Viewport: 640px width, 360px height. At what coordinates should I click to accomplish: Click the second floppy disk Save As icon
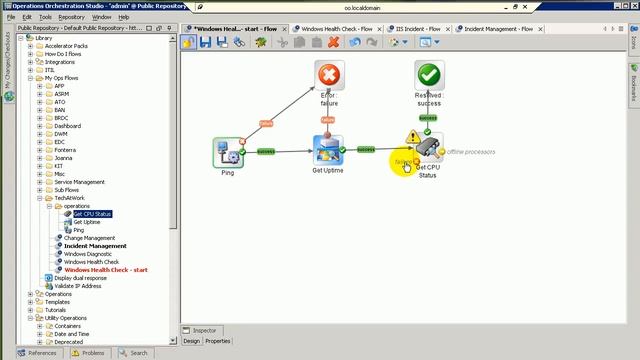(x=222, y=42)
